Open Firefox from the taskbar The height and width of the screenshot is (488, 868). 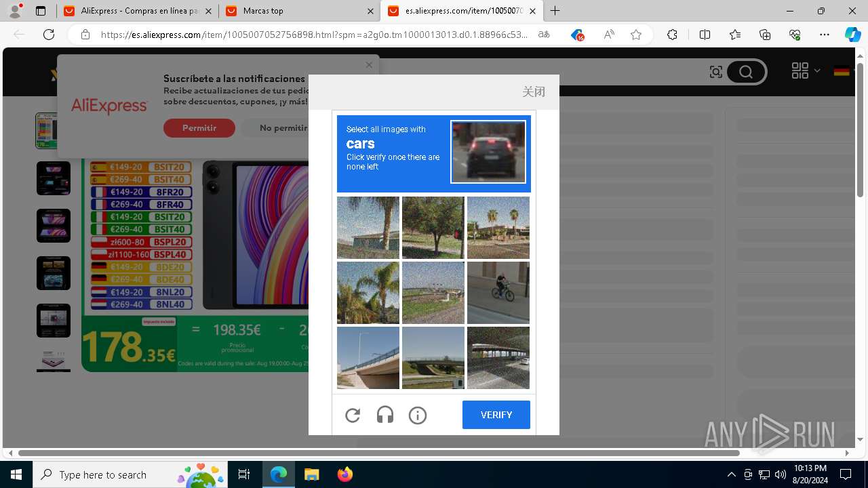(345, 474)
